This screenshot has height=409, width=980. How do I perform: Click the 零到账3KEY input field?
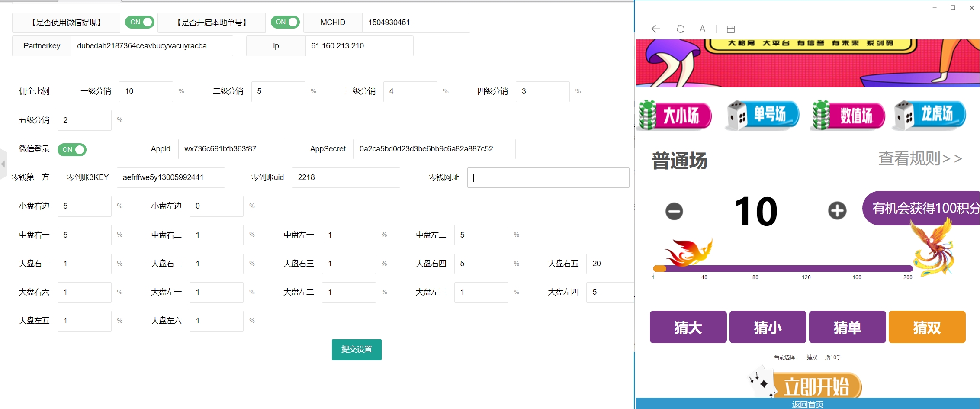(170, 177)
